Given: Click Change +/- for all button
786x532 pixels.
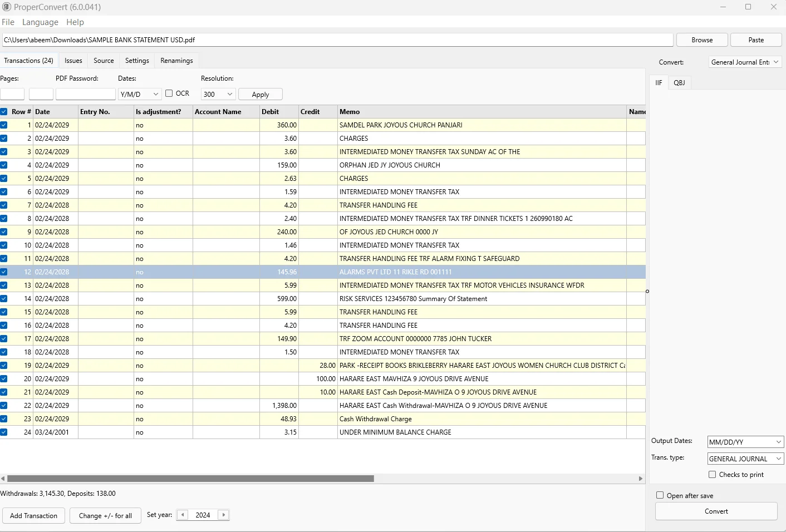Looking at the screenshot, I should coord(105,516).
